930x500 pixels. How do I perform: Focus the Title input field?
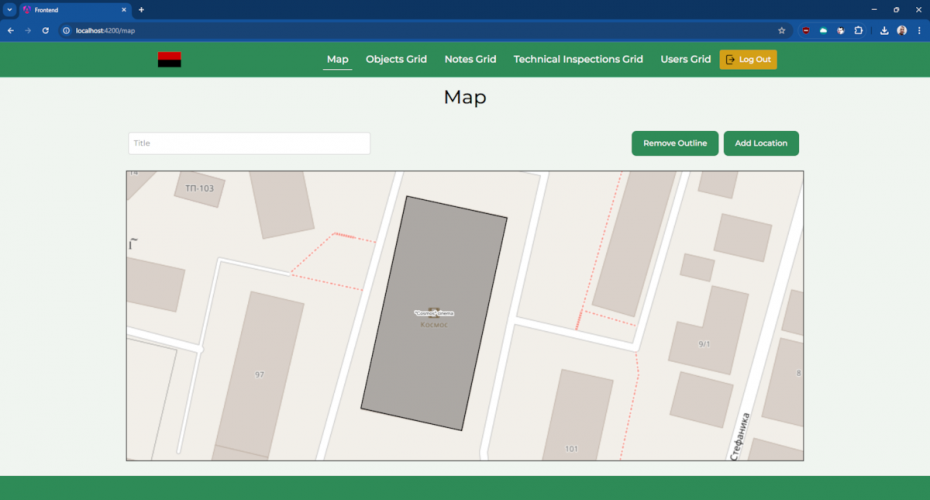tap(249, 143)
